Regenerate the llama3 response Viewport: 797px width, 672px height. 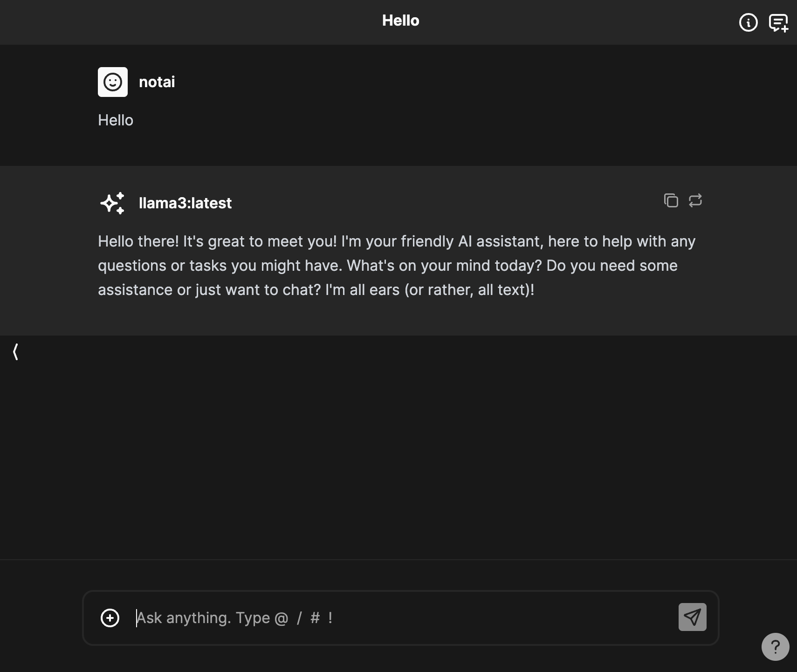pos(695,200)
